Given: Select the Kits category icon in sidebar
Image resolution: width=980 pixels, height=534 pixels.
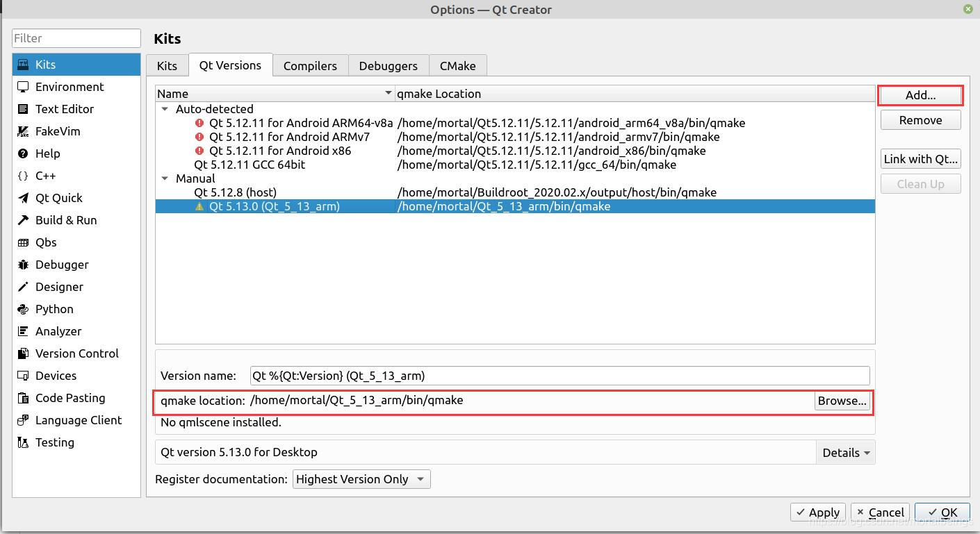Looking at the screenshot, I should click(x=23, y=65).
